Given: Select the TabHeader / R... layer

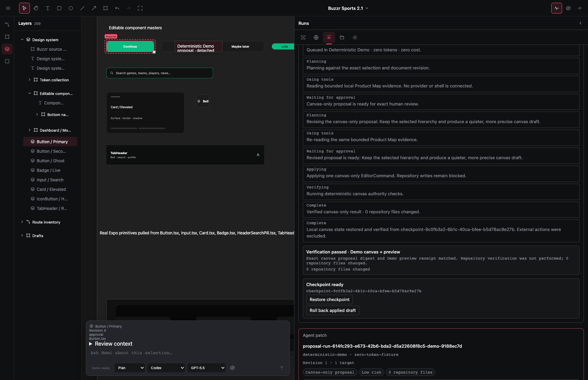Looking at the screenshot, I should tap(50, 208).
